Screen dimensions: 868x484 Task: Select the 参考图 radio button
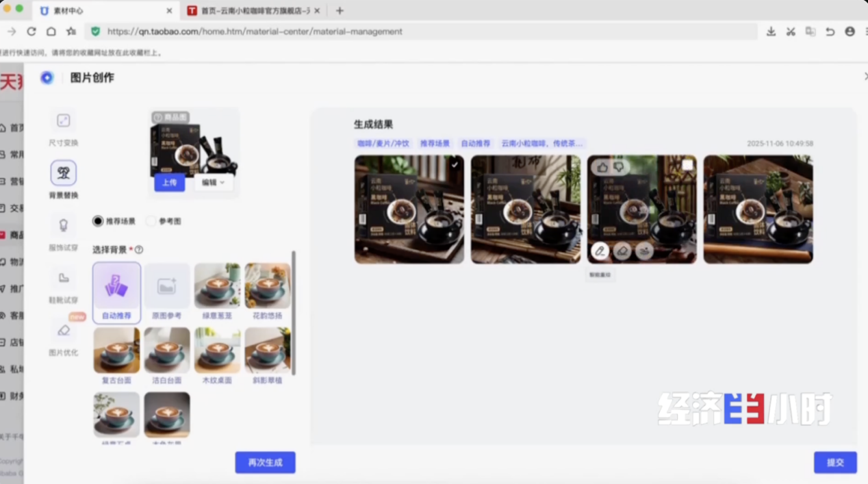151,221
